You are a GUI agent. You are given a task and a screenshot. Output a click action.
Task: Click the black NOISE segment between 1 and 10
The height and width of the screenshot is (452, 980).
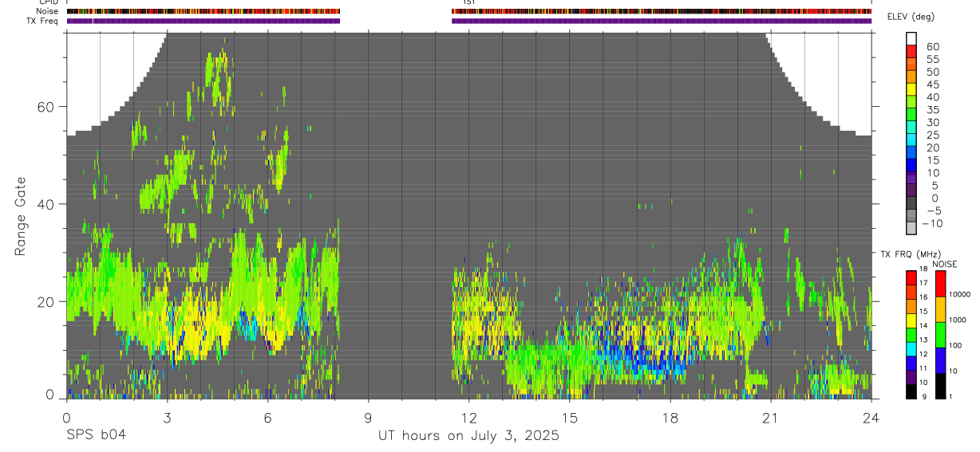(940, 386)
